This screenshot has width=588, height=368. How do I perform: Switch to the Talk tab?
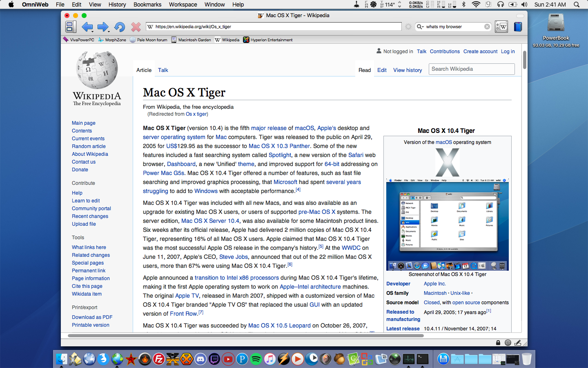163,70
